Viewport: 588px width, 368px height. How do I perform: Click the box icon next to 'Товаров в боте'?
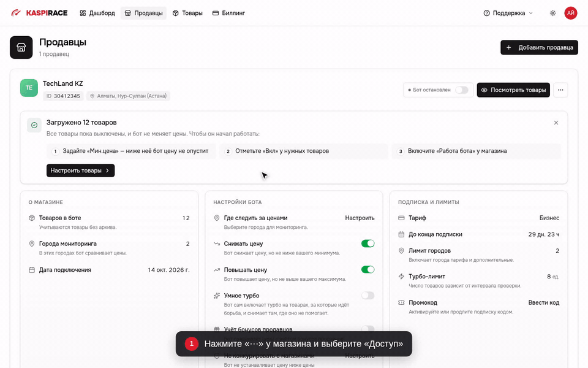pyautogui.click(x=32, y=218)
